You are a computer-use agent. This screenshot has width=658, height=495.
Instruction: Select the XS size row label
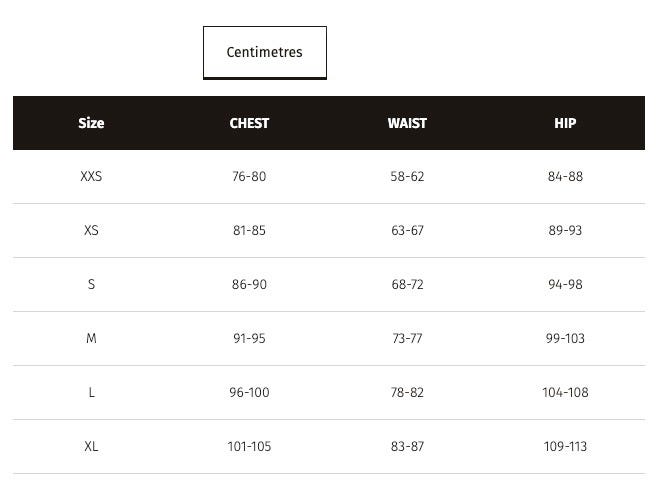pos(91,230)
